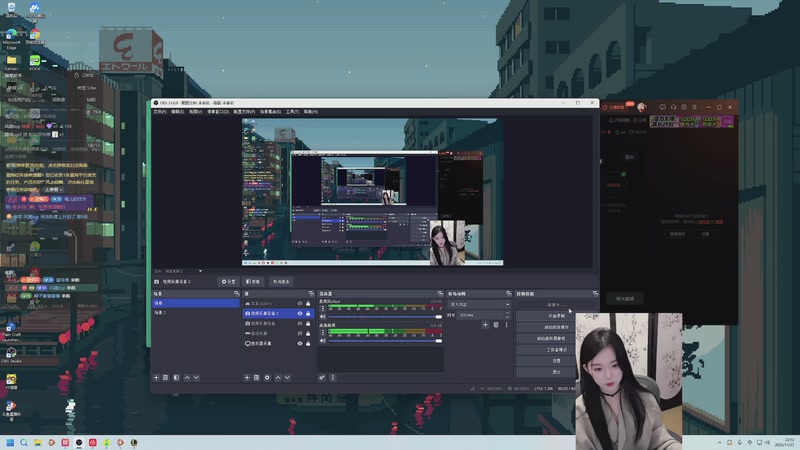
Task: Delete scene transition with trash icon
Action: [496, 324]
